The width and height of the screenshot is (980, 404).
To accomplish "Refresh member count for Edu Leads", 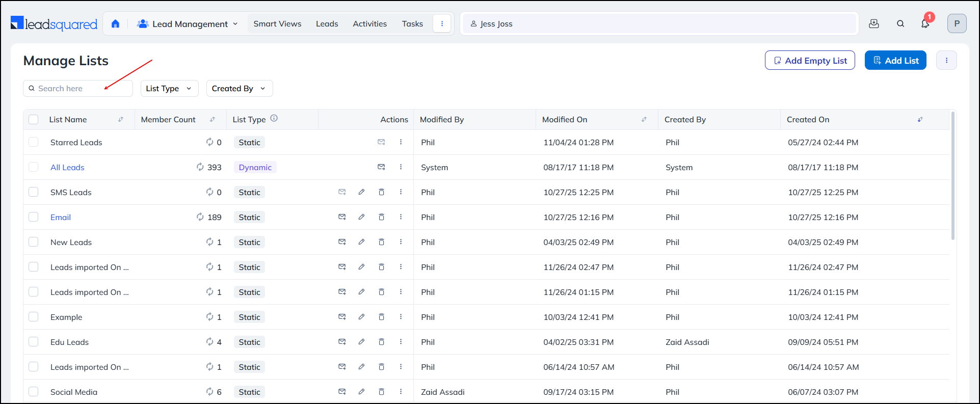I will (209, 342).
